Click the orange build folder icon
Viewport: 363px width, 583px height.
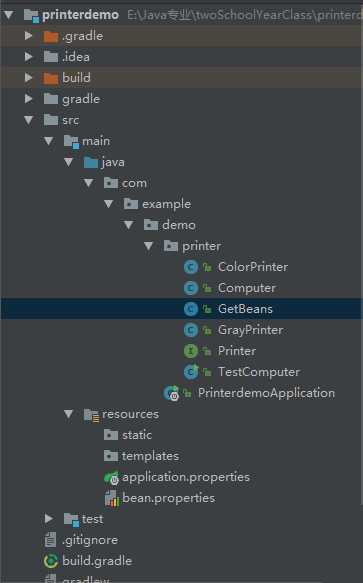[51, 78]
